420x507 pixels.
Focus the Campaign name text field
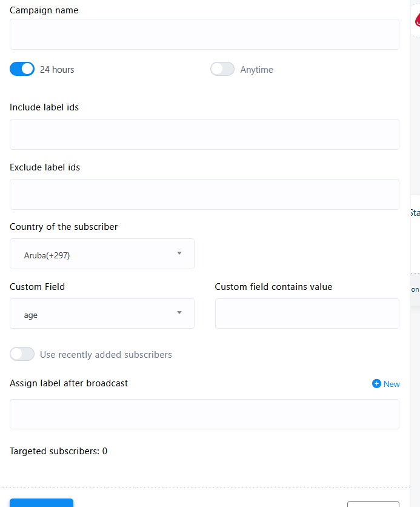204,35
